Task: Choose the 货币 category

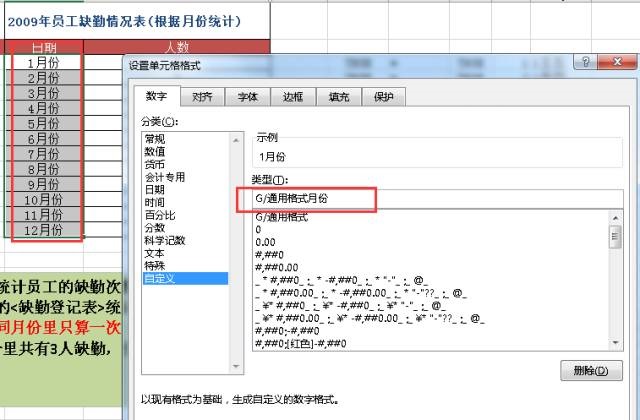Action: [185, 164]
